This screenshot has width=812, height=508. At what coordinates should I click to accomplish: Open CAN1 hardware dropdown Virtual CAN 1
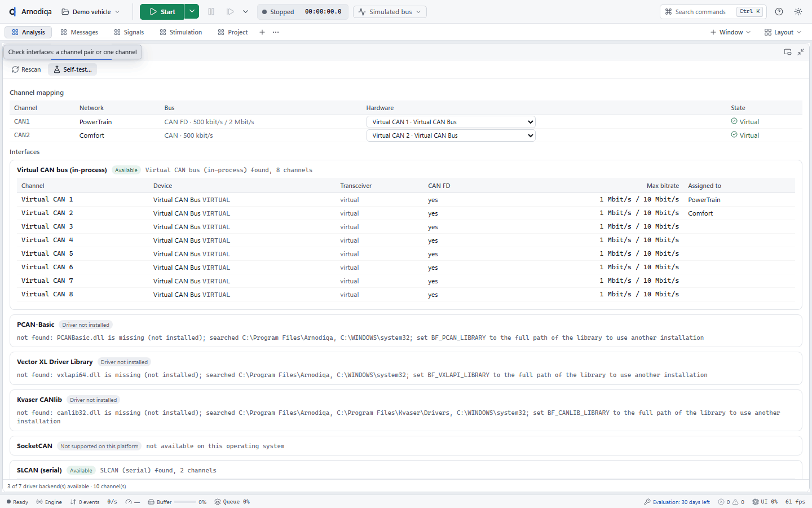coord(451,122)
